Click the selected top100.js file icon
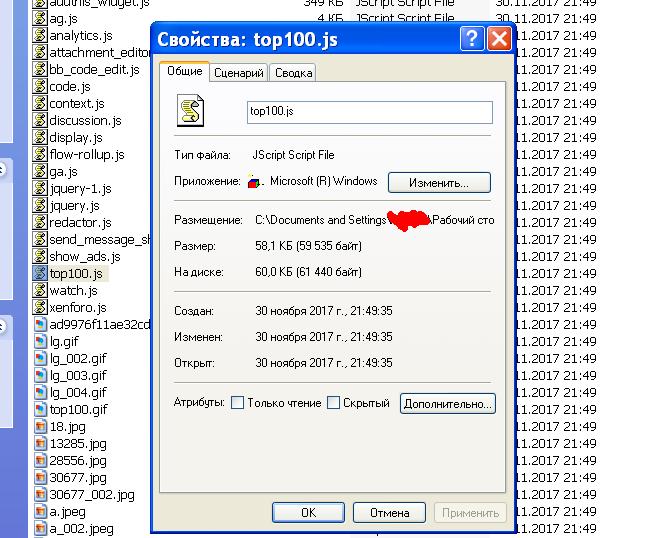Image resolution: width=646 pixels, height=538 pixels. (40, 273)
